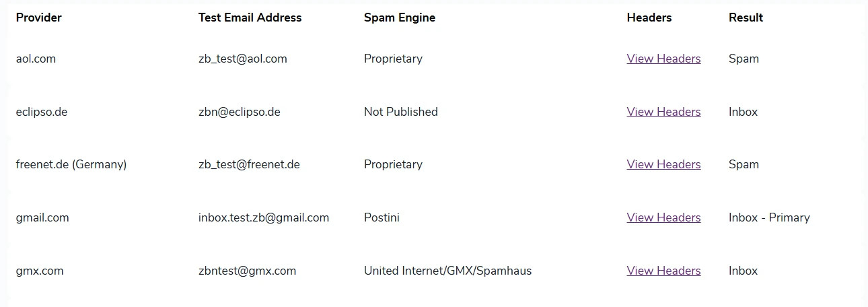Screen dimensions: 868x307
Task: Click the zb_test@freenet.de email address
Action: [x=249, y=164]
